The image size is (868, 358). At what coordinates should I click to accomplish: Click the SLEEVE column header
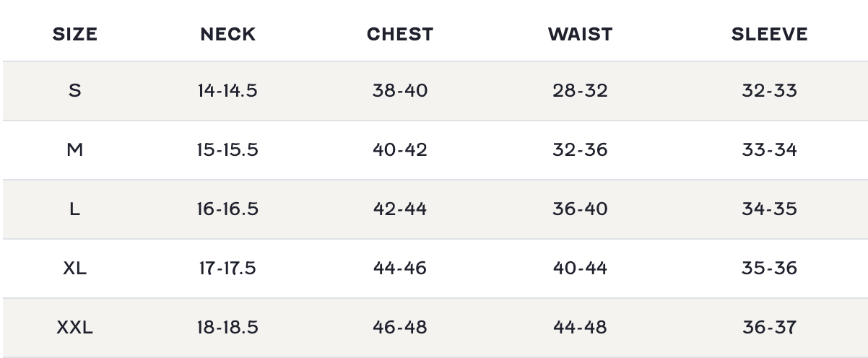click(769, 35)
